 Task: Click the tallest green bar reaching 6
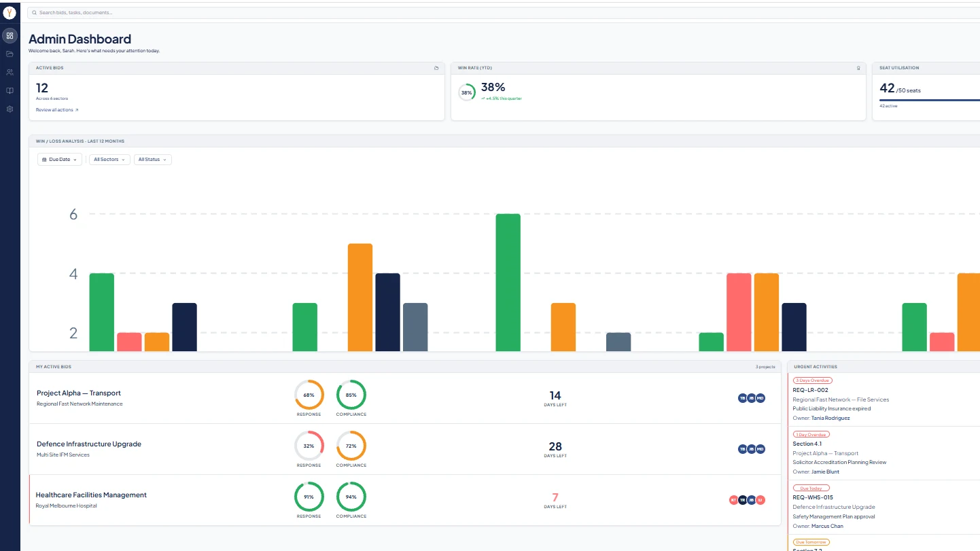coord(508,283)
